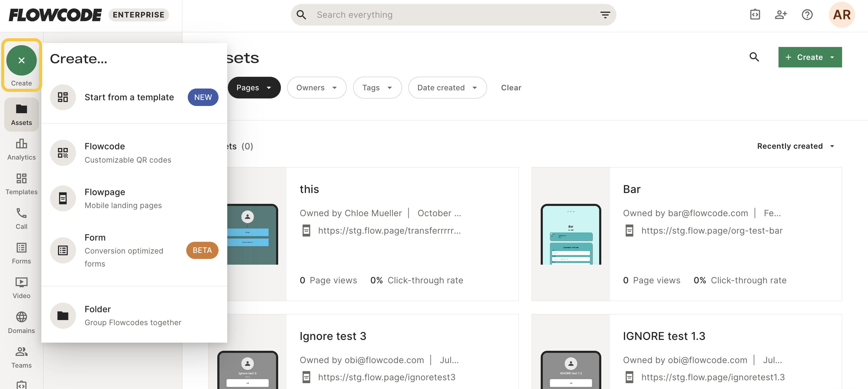Go to Templates in the sidebar
This screenshot has height=389, width=868.
pos(21,184)
